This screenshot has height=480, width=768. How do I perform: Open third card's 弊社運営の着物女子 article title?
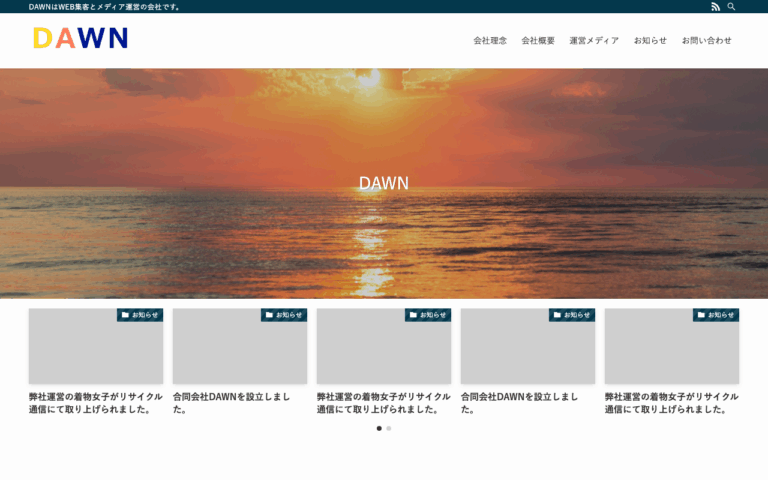(x=384, y=403)
